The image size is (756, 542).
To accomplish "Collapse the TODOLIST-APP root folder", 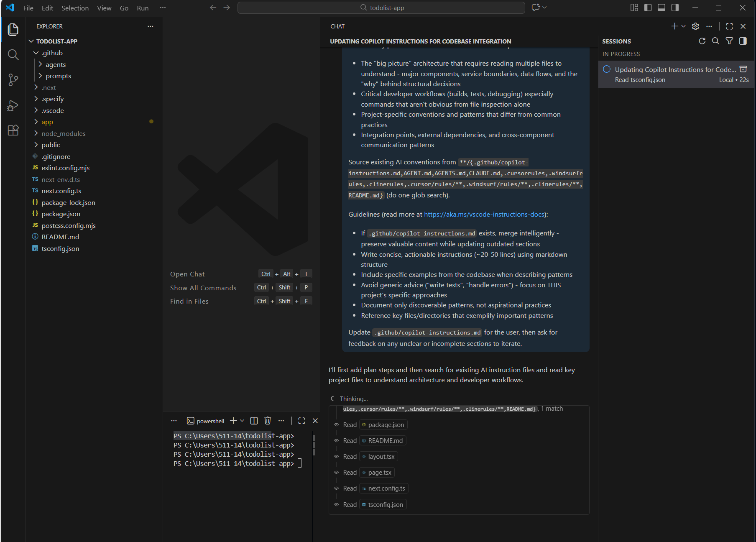I will (x=94, y=41).
